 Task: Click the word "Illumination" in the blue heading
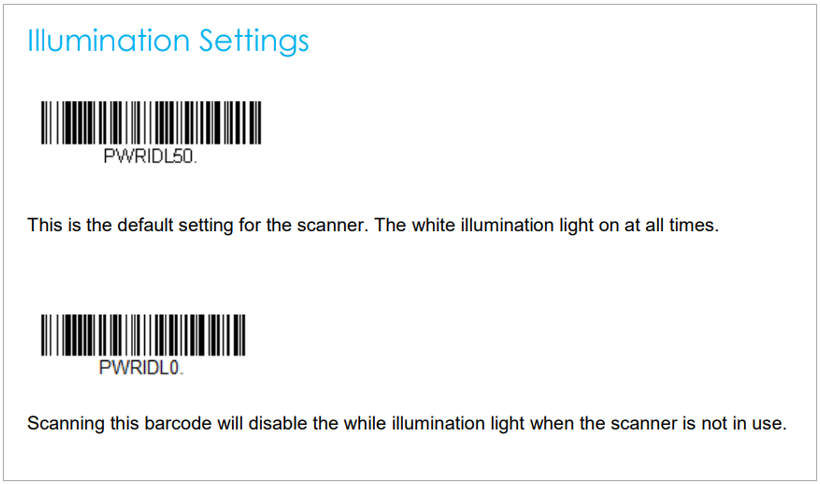point(108,40)
